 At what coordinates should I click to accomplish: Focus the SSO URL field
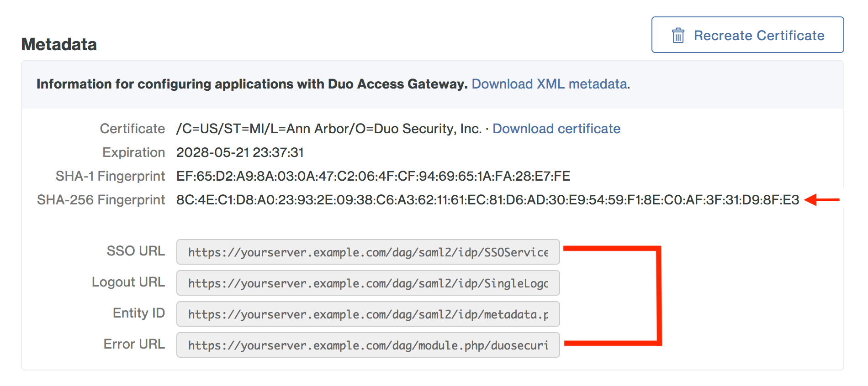[368, 252]
